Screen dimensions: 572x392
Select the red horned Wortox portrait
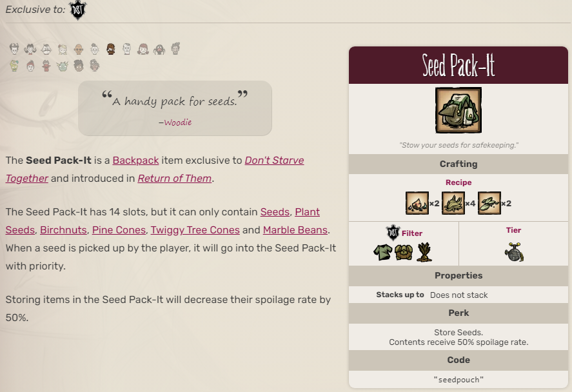point(46,65)
